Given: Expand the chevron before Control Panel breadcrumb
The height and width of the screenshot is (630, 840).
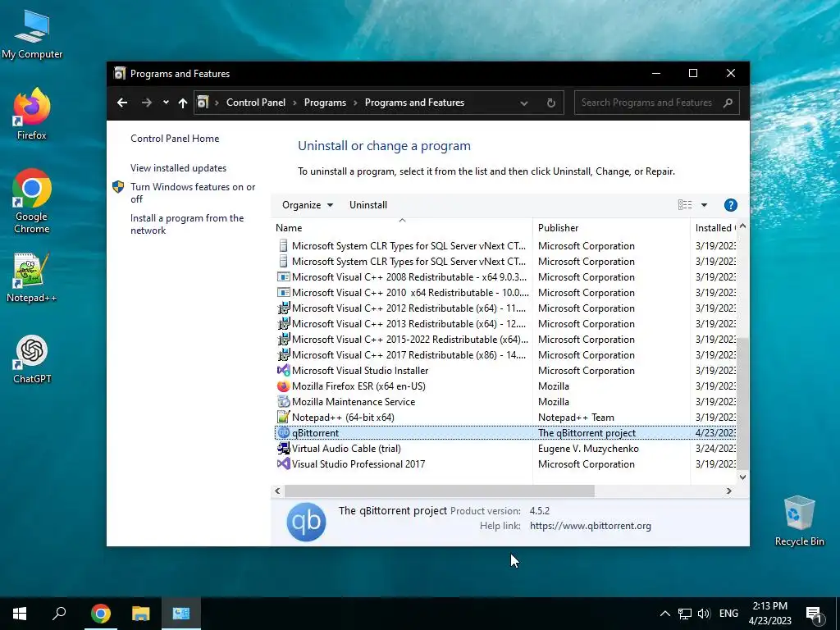Looking at the screenshot, I should 217,103.
